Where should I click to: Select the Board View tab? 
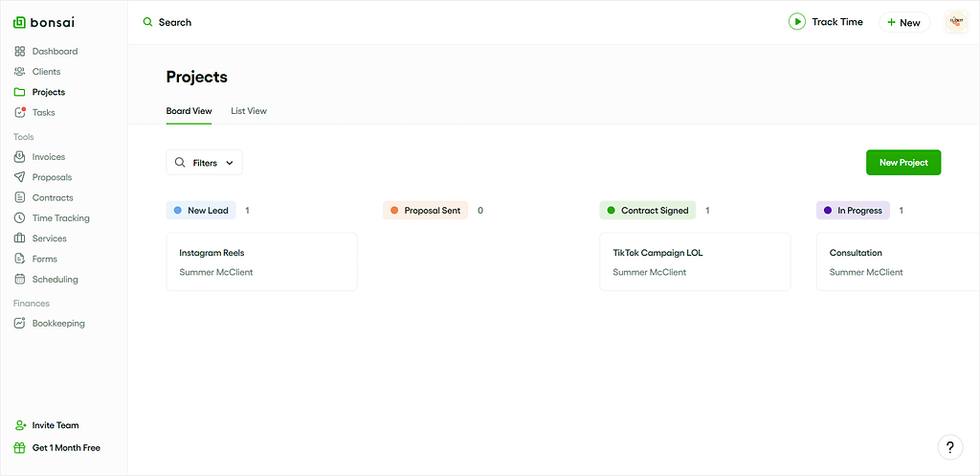189,111
